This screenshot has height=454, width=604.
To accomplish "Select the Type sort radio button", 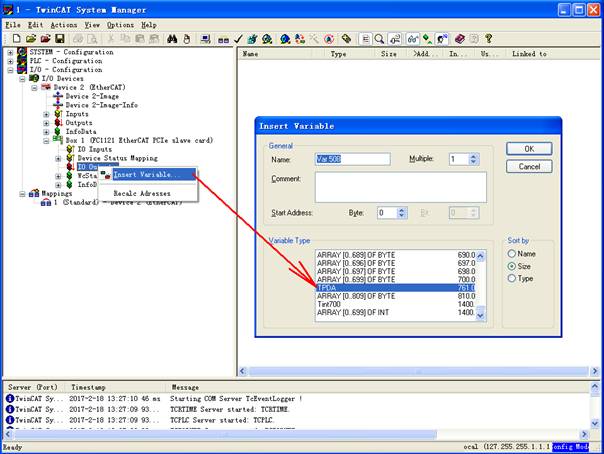I will [513, 278].
